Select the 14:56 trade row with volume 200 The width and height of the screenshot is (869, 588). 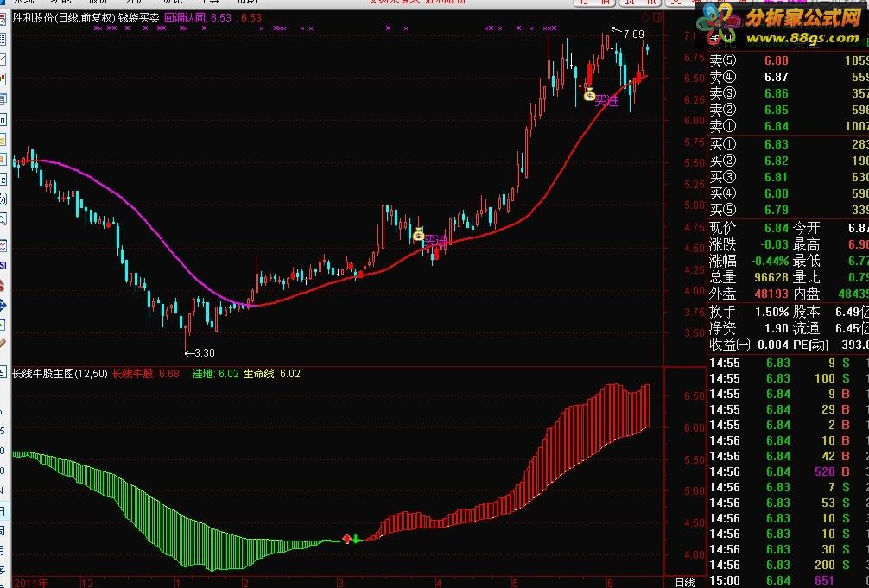tap(789, 565)
